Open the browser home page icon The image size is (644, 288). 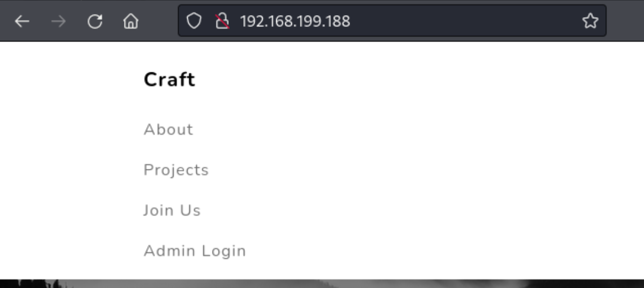pyautogui.click(x=131, y=21)
